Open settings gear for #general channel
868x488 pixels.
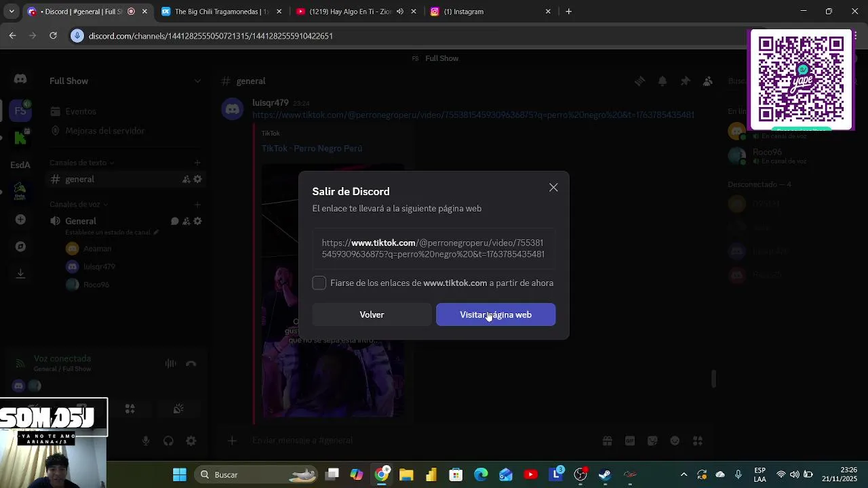click(x=197, y=179)
